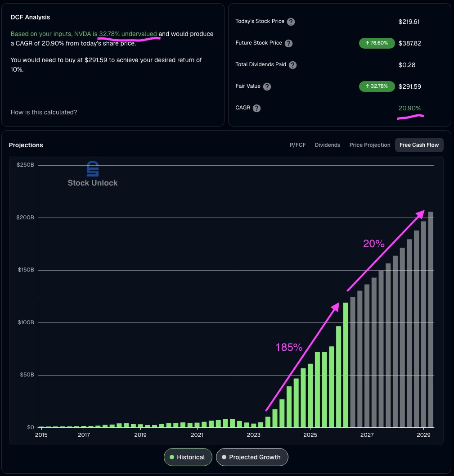Click the Projections heading
Screen dimensions: 454x476
[26, 145]
